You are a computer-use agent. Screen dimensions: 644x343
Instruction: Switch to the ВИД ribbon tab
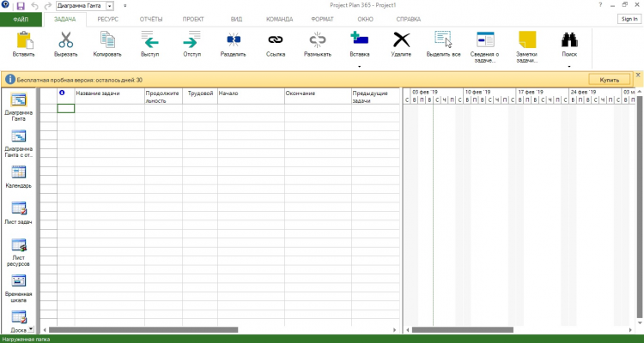pos(237,19)
